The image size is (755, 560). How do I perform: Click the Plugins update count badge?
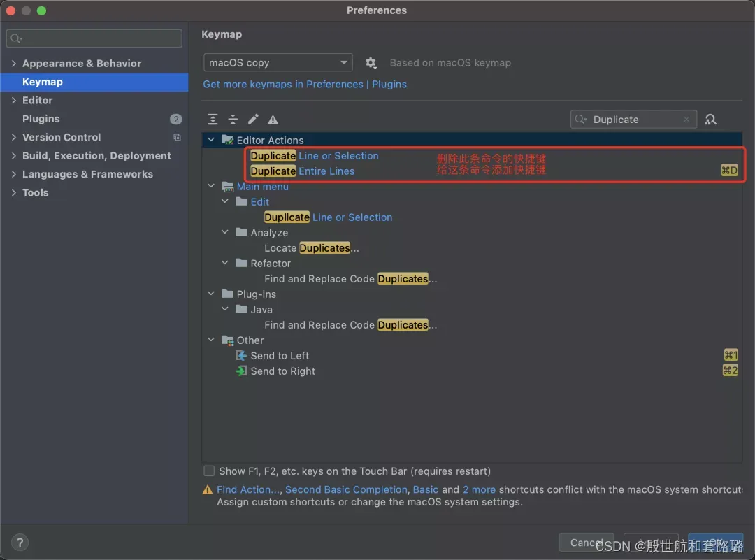pos(175,119)
